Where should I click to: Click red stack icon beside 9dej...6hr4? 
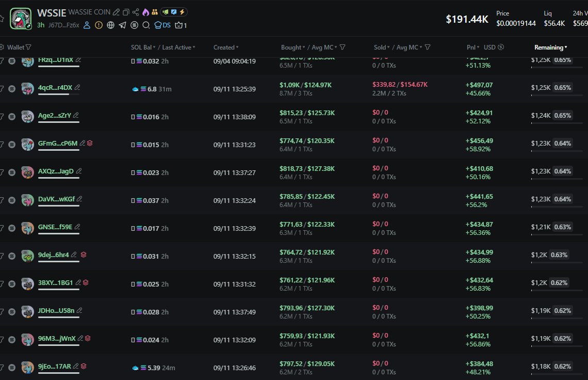pos(84,255)
